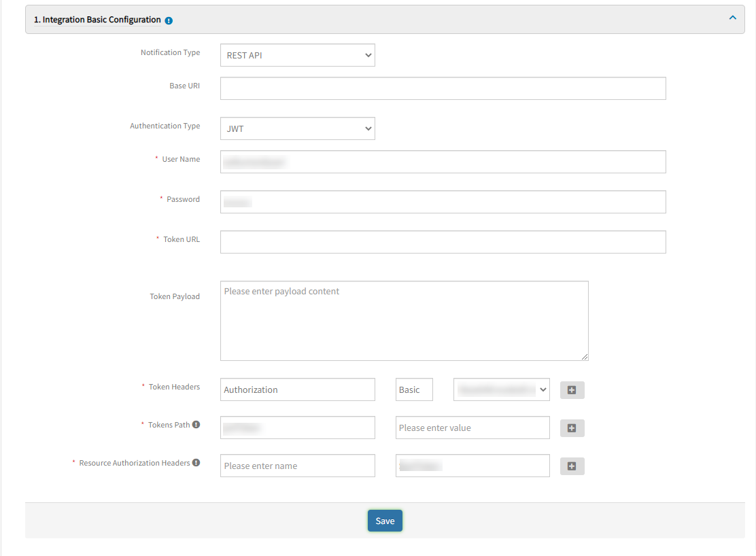
Task: Click the Token Headers label
Action: point(174,387)
